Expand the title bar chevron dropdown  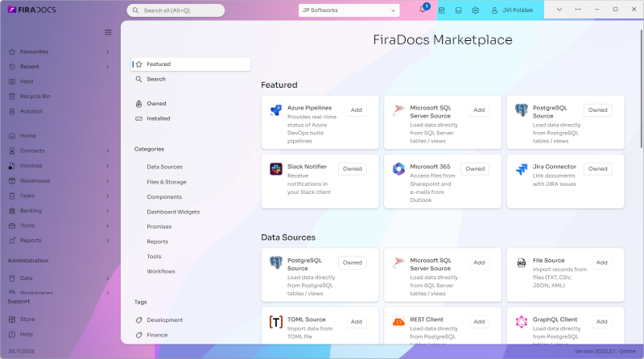pos(559,10)
